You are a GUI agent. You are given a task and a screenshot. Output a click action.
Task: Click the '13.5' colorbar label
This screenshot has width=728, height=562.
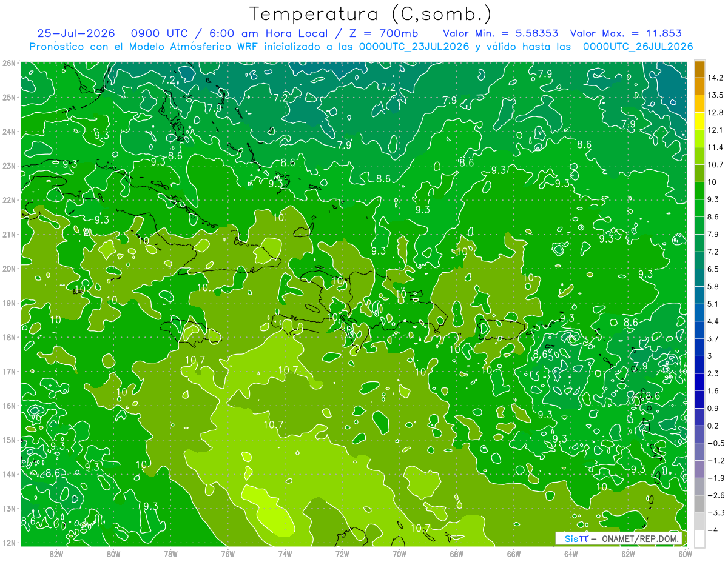coord(716,95)
